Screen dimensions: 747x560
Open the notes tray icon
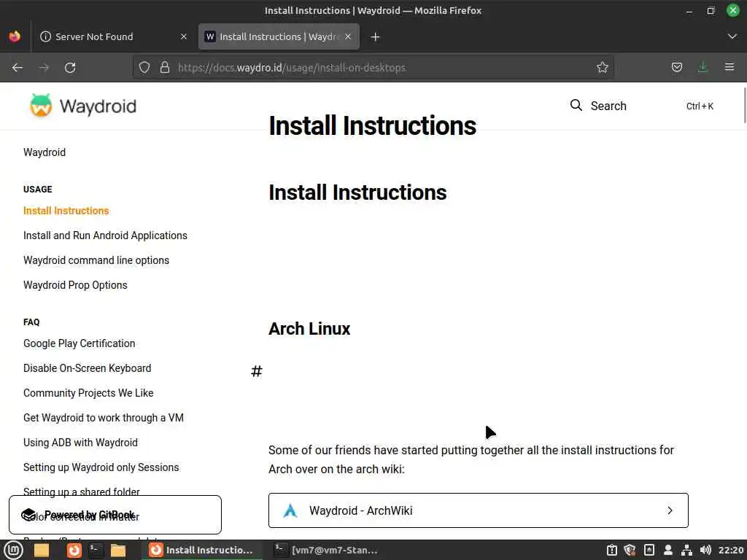(649, 550)
